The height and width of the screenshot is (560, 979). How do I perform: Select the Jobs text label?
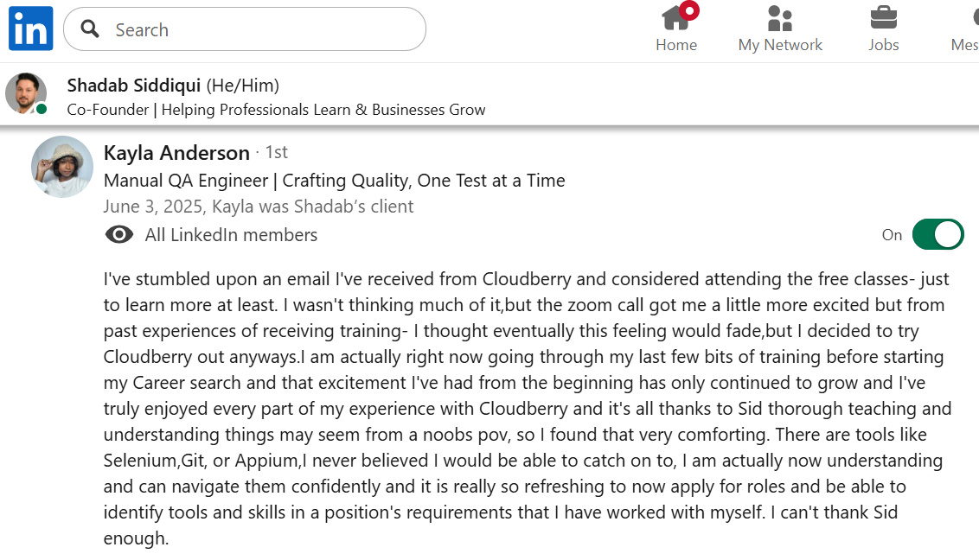(x=883, y=45)
